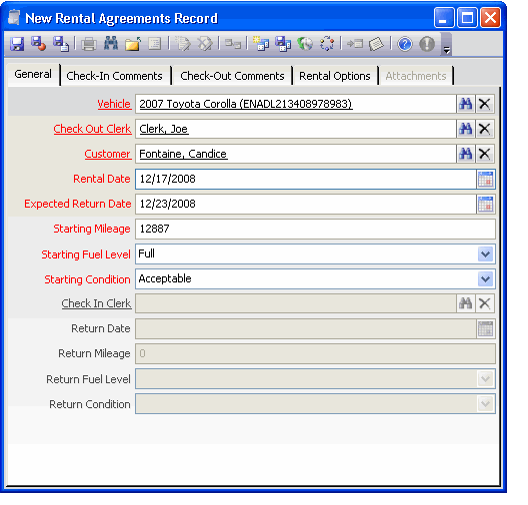Clear the Check Out Clerk field
This screenshot has height=505, width=528.
pyautogui.click(x=485, y=129)
